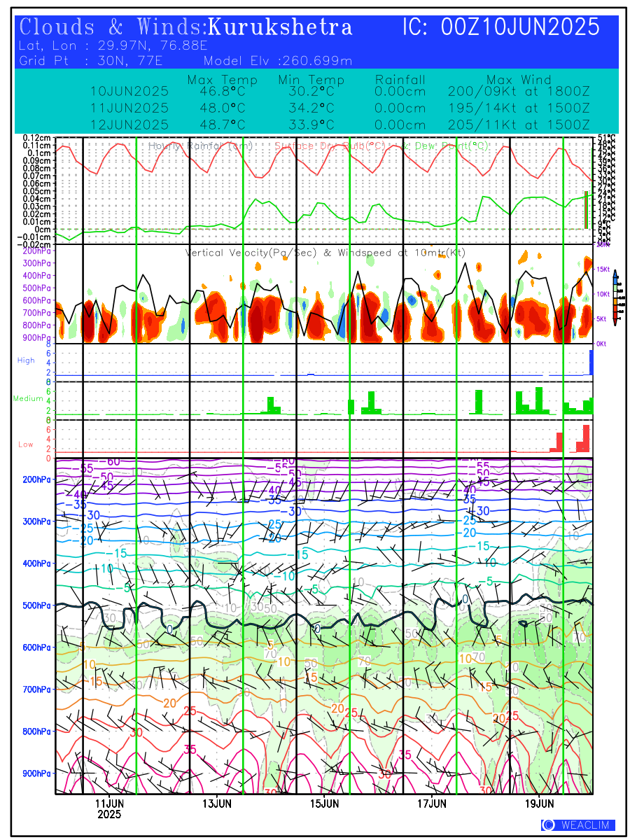630x840 pixels.
Task: Click the 15Kt windspeed axis label
Action: pos(603,269)
